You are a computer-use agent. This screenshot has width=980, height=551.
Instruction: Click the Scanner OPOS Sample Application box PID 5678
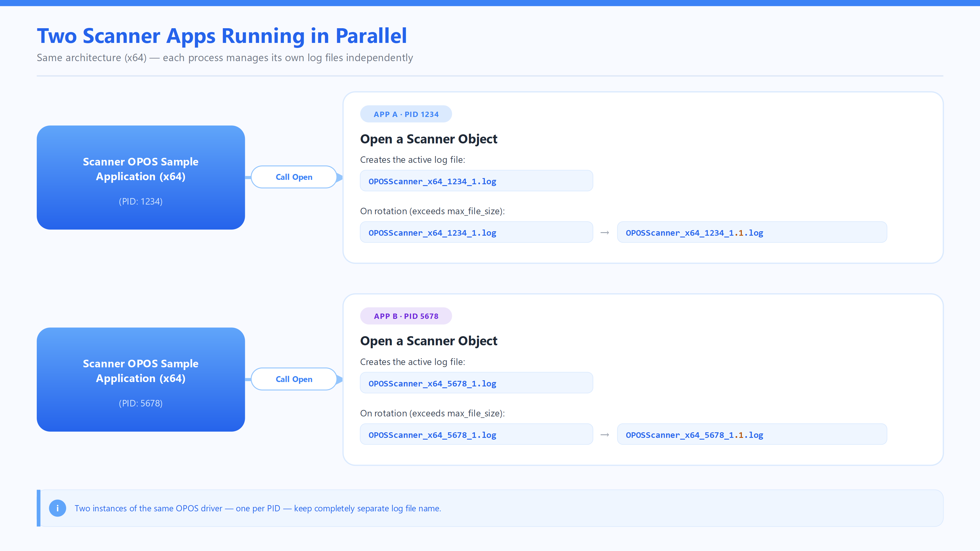point(141,379)
